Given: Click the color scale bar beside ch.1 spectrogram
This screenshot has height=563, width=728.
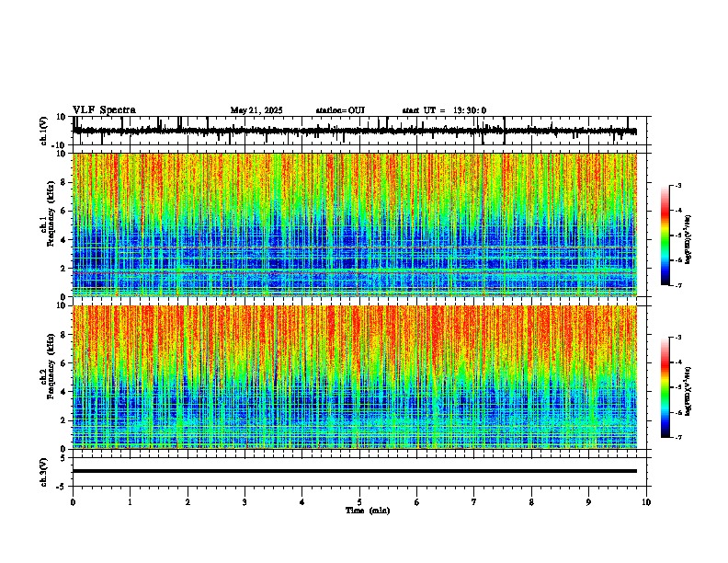Looking at the screenshot, I should pyautogui.click(x=665, y=236).
